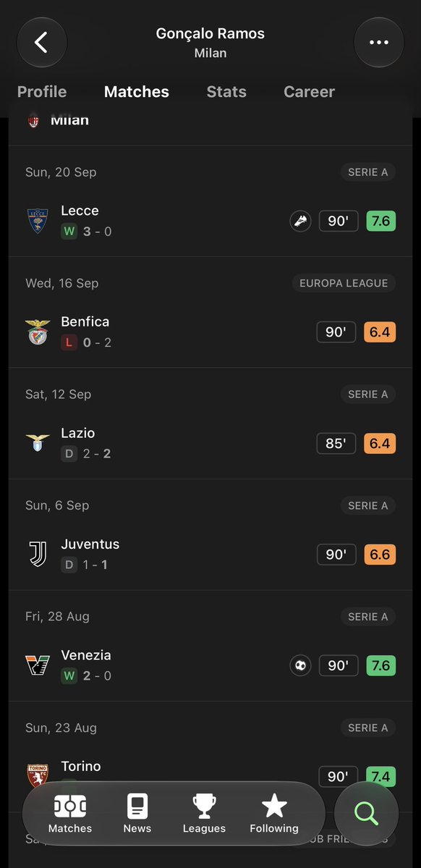Tap the 6.6 rating badge for Juventus

[x=380, y=554]
